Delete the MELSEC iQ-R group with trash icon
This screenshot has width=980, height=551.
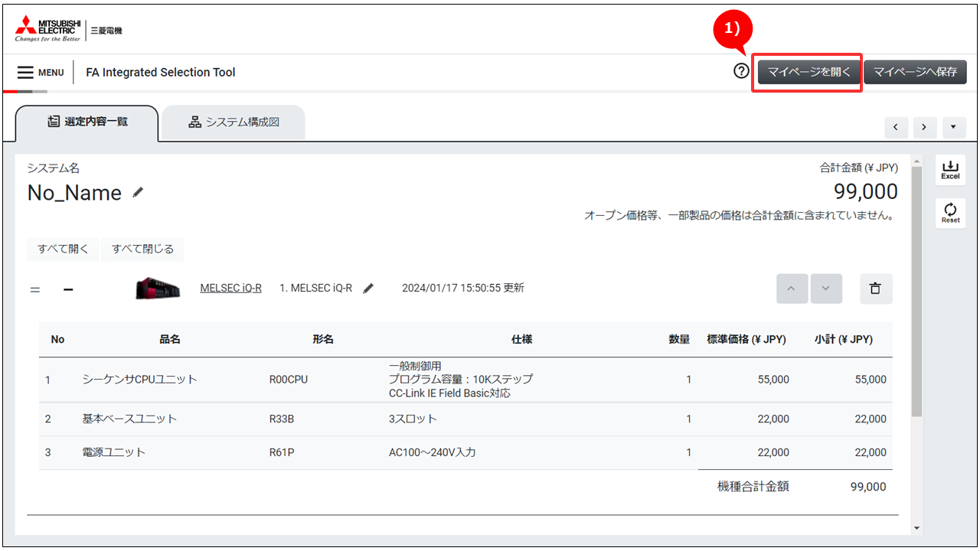coord(876,289)
